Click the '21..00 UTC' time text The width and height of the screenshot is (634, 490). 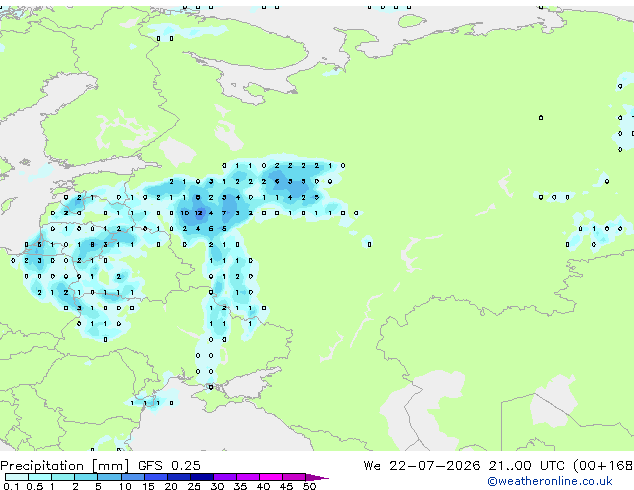point(526,466)
